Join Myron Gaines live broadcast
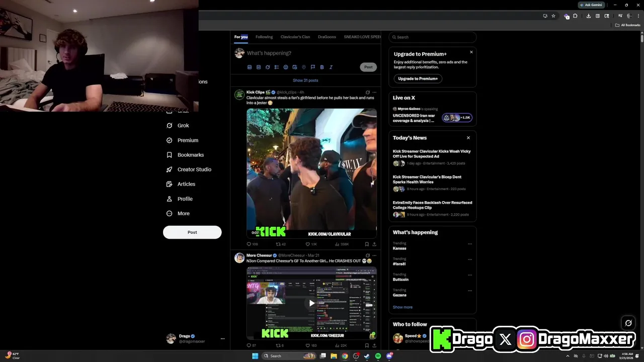The width and height of the screenshot is (644, 362). point(433,115)
